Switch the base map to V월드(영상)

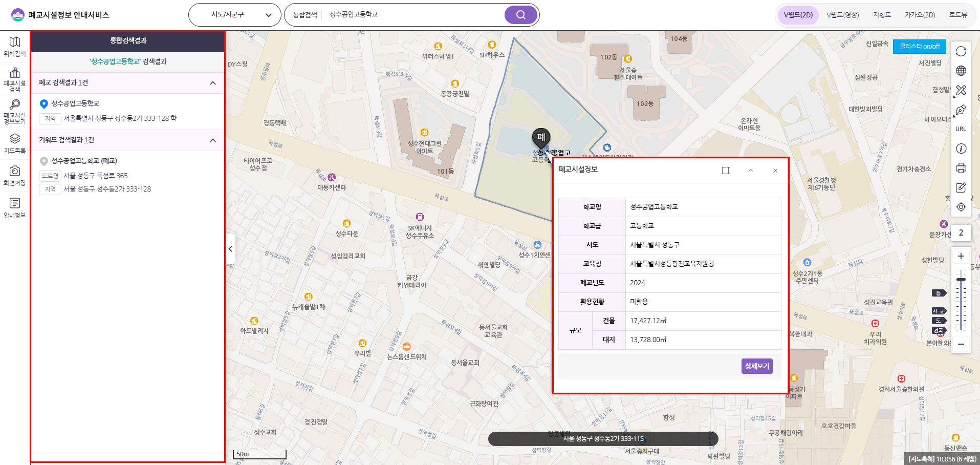tap(842, 15)
